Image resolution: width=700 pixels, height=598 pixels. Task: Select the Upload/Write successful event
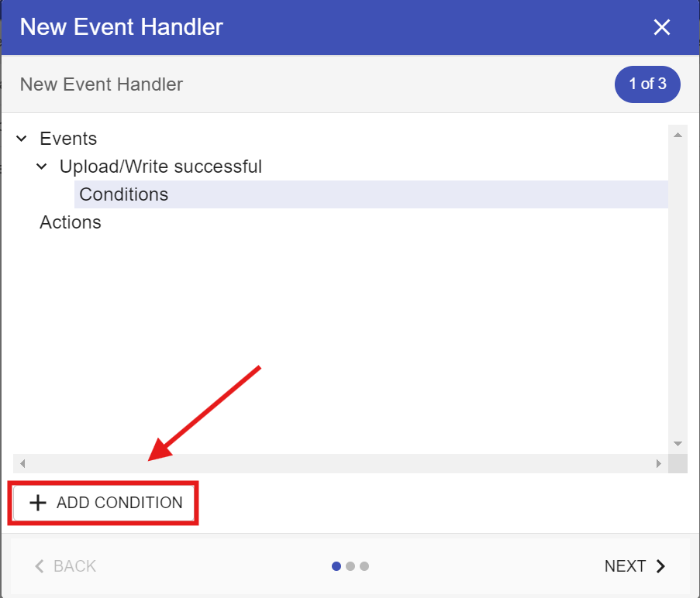point(160,167)
